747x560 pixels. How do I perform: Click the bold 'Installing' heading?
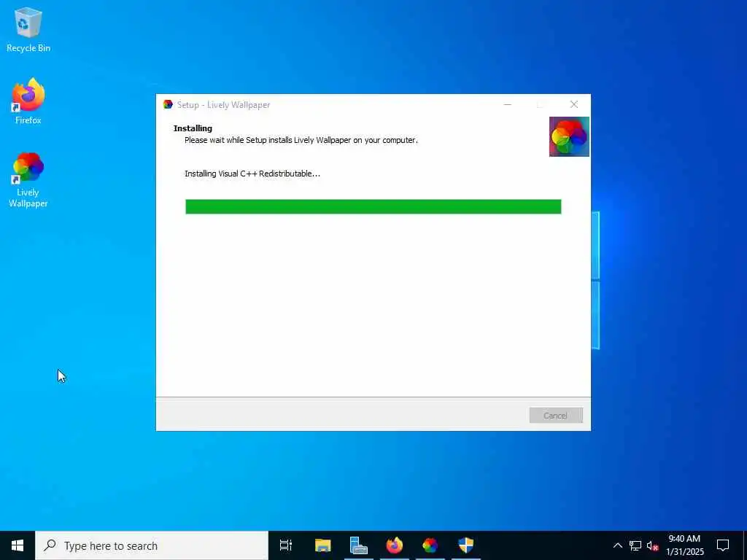(x=193, y=128)
